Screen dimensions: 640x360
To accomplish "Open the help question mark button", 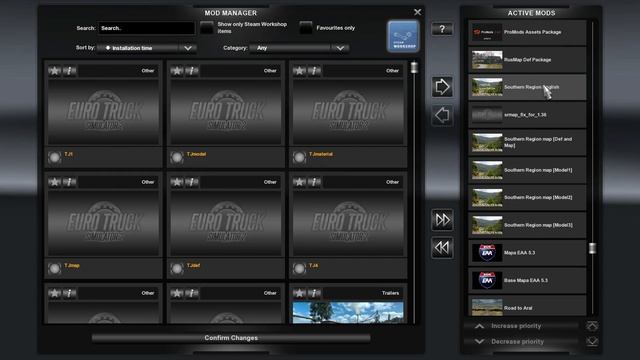I will [442, 29].
